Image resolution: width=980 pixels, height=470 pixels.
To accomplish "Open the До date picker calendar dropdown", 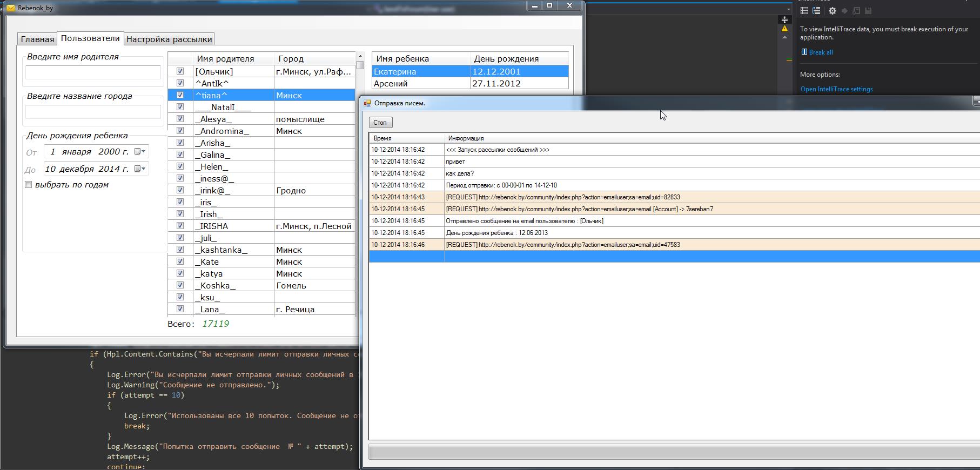I will (140, 169).
